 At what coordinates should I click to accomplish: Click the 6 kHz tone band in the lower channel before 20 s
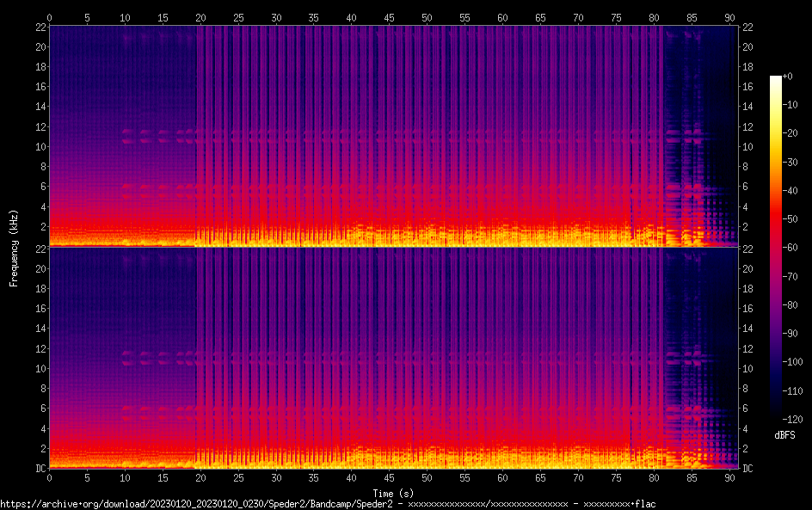click(x=129, y=409)
